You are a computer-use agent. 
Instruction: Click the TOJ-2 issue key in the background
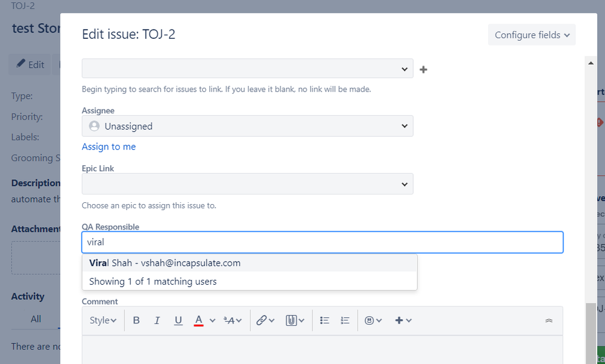23,6
